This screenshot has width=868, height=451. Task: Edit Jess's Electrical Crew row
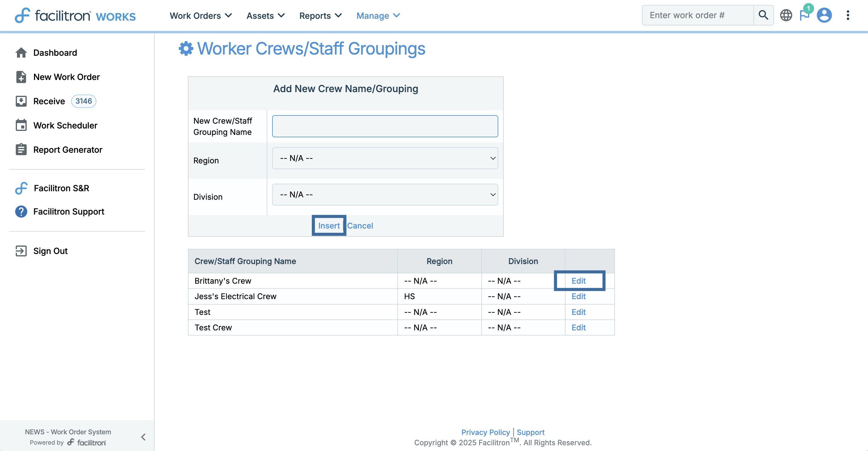click(578, 296)
